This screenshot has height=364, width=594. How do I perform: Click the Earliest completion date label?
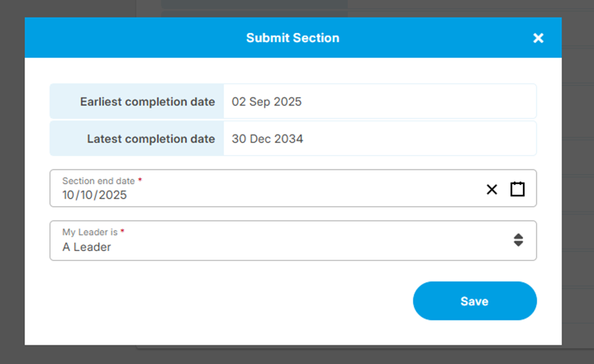[147, 102]
